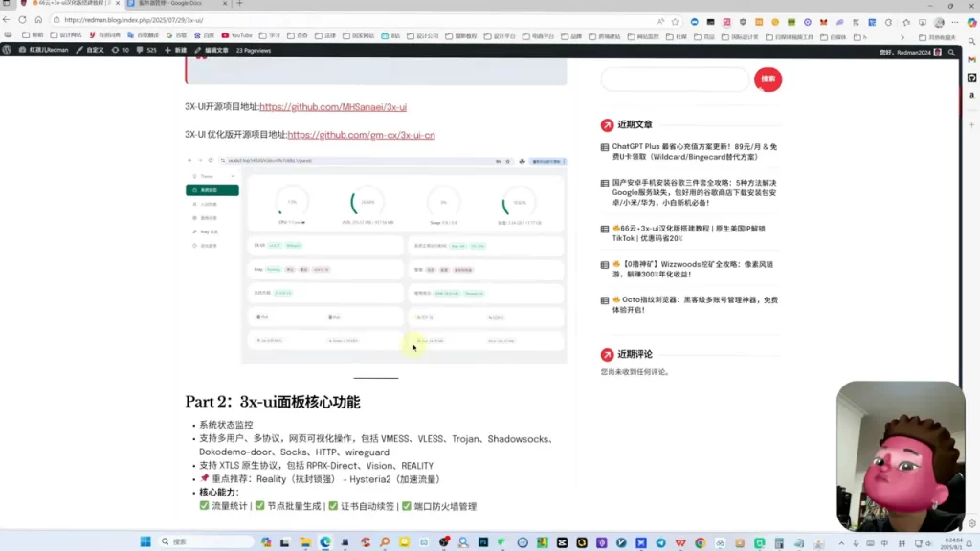Open the Edge sidebar Copilot icon

(972, 22)
